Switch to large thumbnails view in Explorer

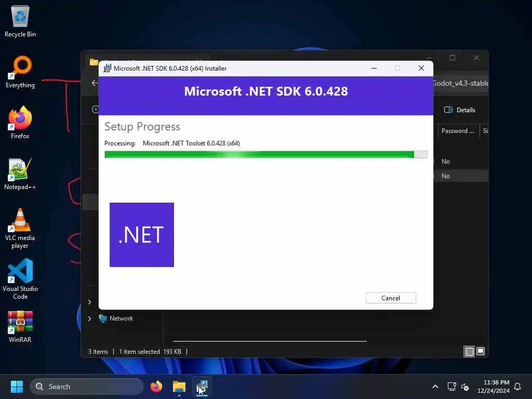(481, 352)
